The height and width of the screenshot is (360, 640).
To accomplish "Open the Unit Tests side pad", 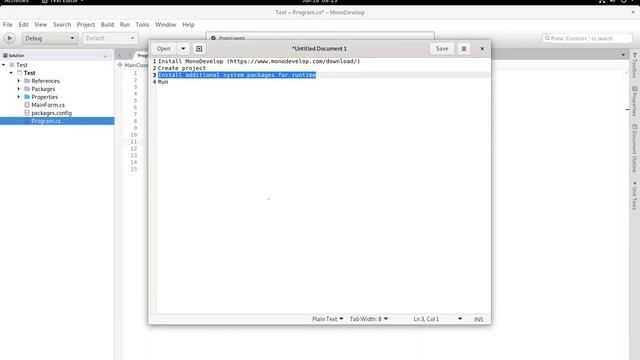I will click(x=635, y=196).
